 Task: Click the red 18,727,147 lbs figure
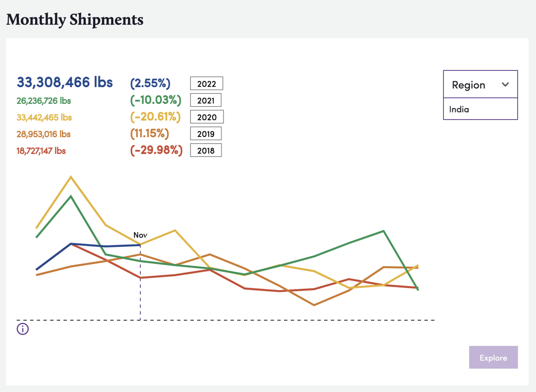41,150
